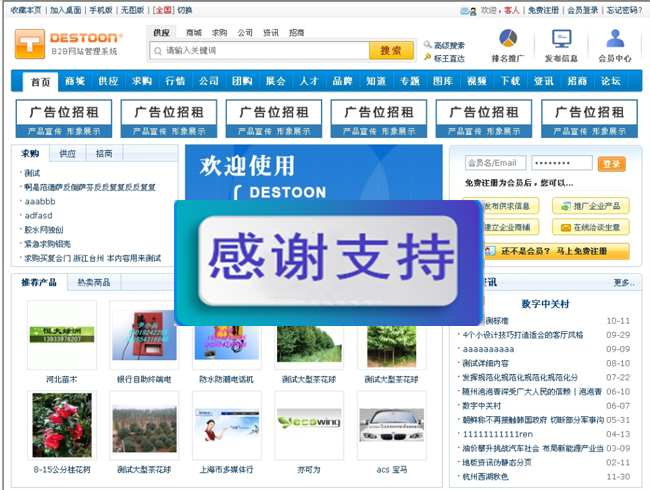Focus the keyword search input

pos(259,51)
